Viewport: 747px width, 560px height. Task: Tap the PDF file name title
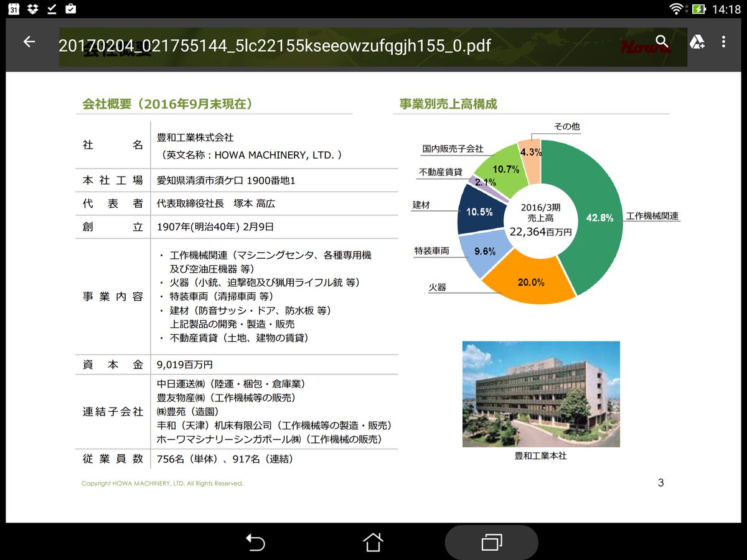(275, 45)
